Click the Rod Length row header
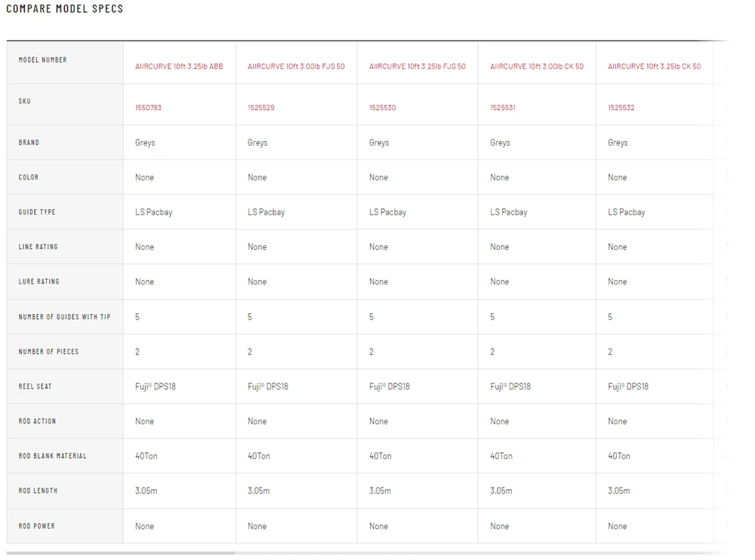 pyautogui.click(x=38, y=491)
